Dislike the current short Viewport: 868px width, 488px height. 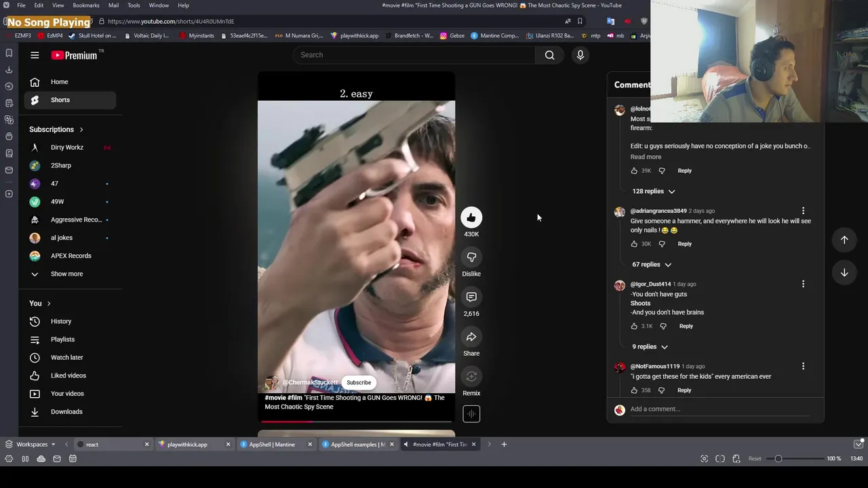471,258
